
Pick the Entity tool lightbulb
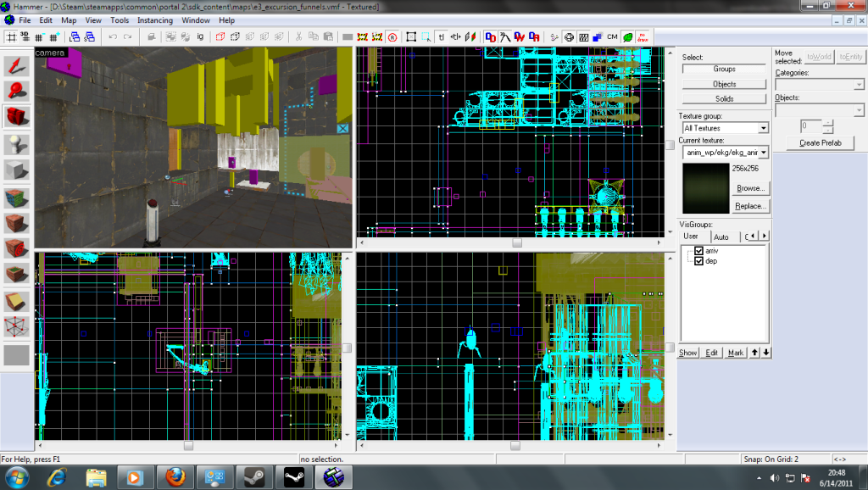(17, 144)
